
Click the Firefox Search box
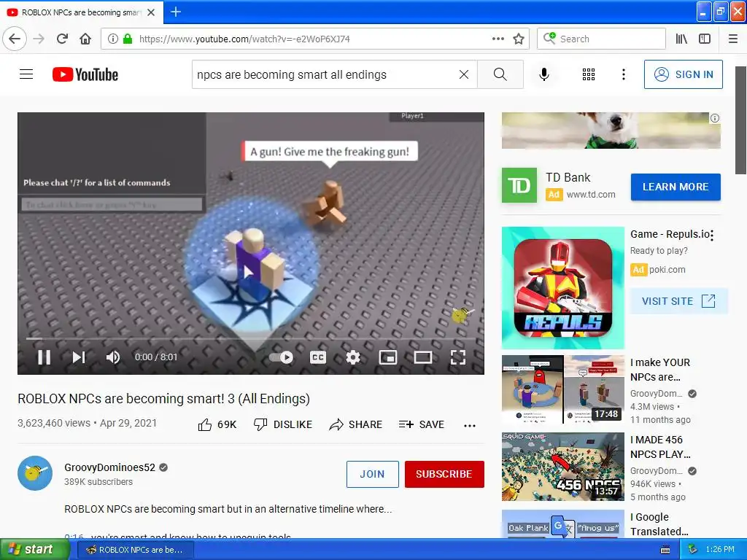[601, 39]
